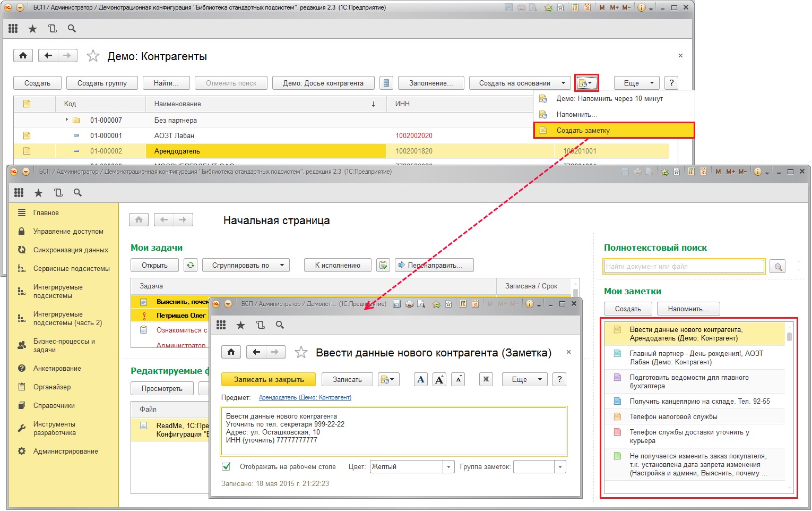The height and width of the screenshot is (511, 812).
Task: Click Открыть button under Мои задачи
Action: (154, 265)
